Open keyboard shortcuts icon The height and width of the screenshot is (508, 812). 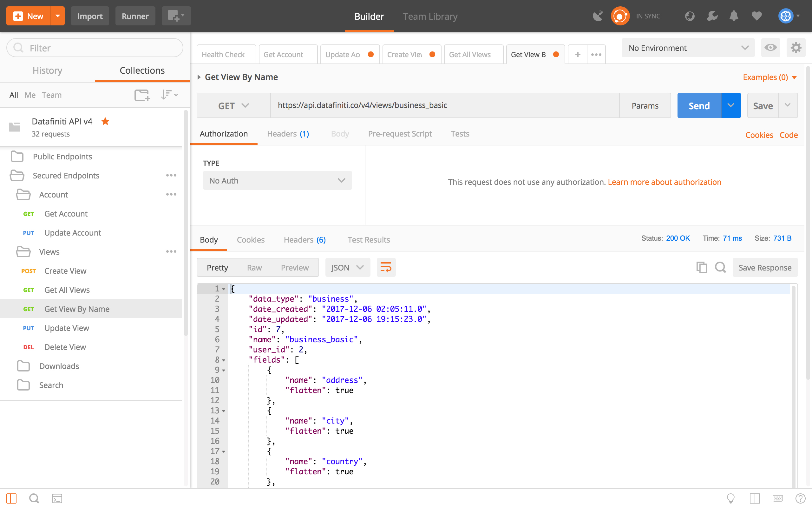[777, 498]
